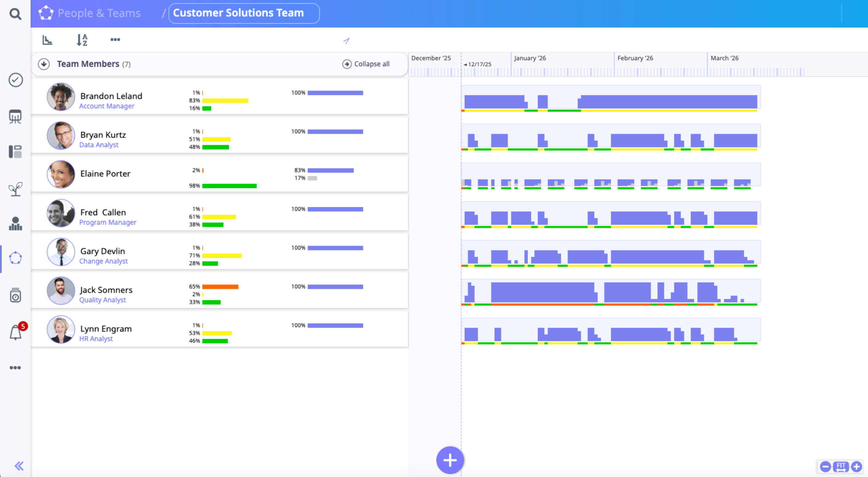Click the search magnifier icon
This screenshot has height=477, width=868.
tap(15, 14)
